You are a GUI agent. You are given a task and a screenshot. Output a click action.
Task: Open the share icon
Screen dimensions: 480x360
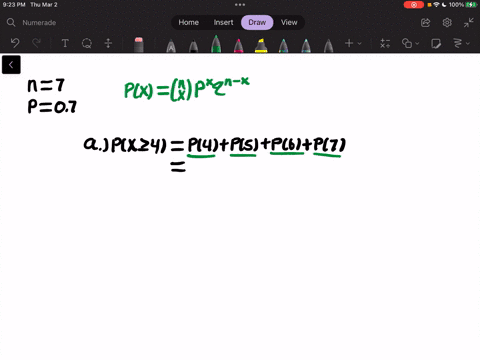click(x=425, y=23)
